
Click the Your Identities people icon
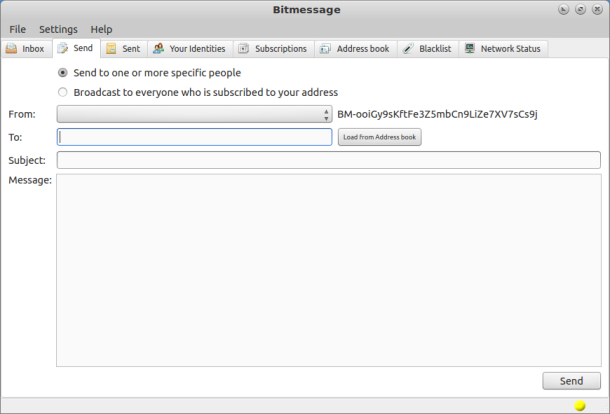point(158,49)
